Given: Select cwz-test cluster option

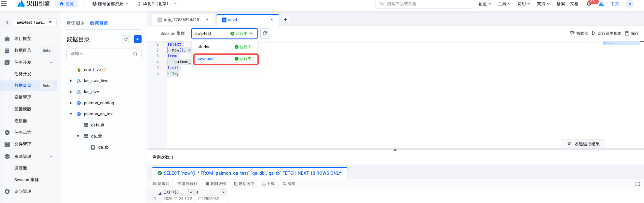Looking at the screenshot, I should pyautogui.click(x=226, y=59).
